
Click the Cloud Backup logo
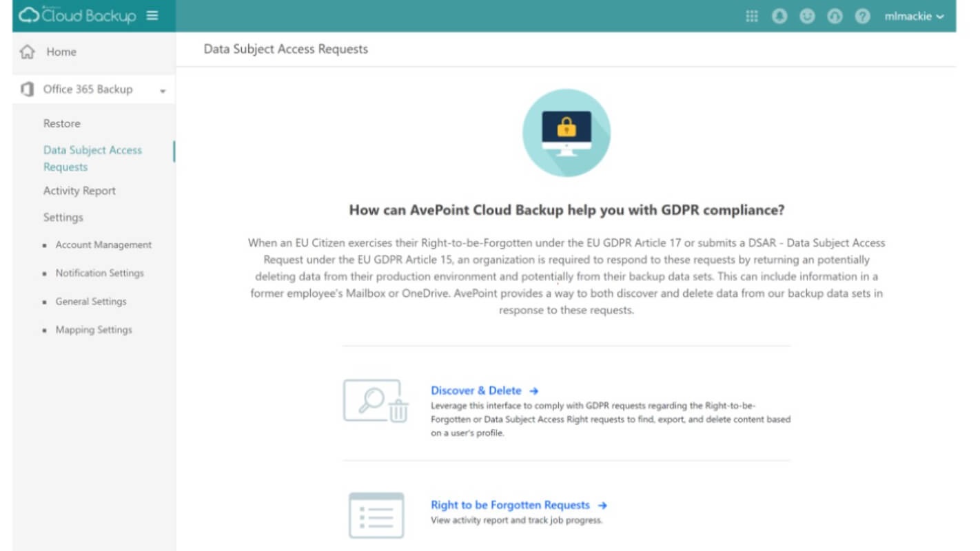(78, 16)
